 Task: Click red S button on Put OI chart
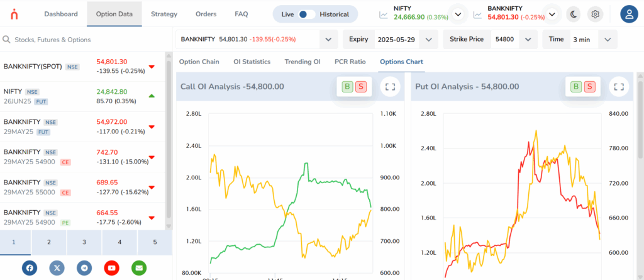click(x=589, y=87)
